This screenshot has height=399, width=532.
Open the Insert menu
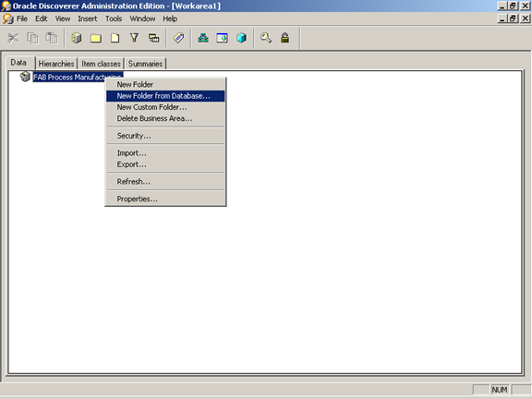coord(88,18)
